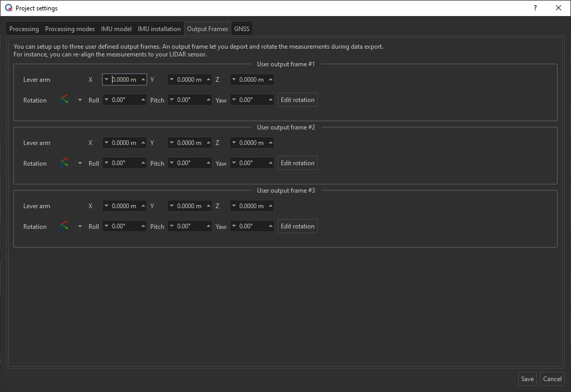Click the rotation axes icon in frame #1

point(64,100)
